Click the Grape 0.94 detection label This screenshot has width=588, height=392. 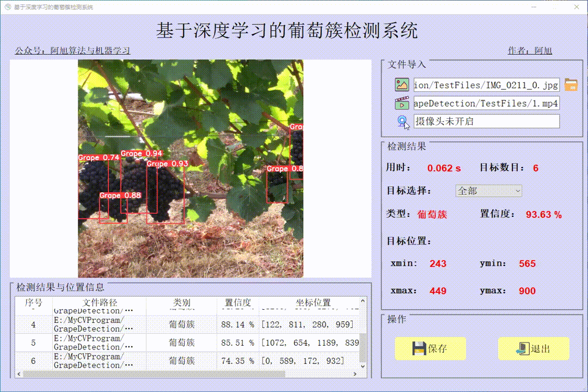142,154
